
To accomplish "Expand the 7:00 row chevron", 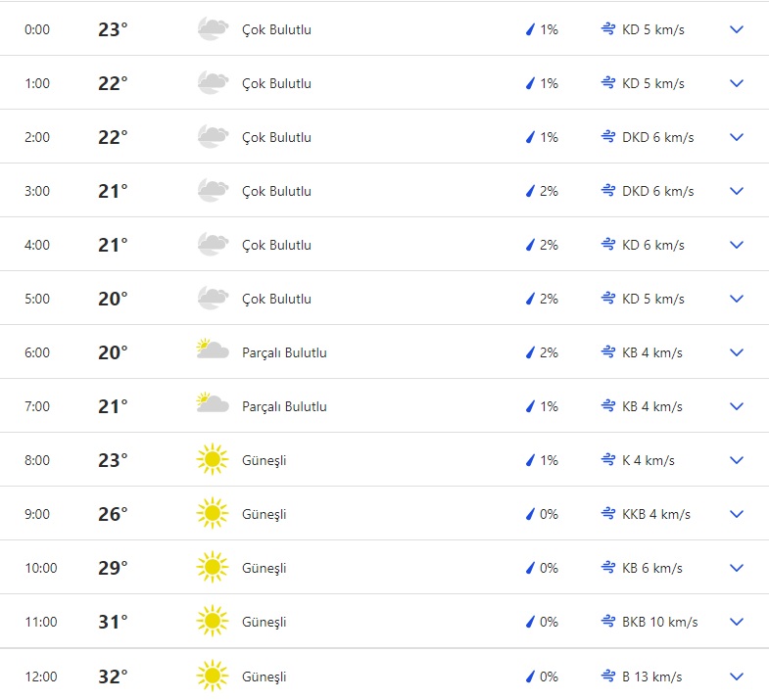I will (x=737, y=406).
